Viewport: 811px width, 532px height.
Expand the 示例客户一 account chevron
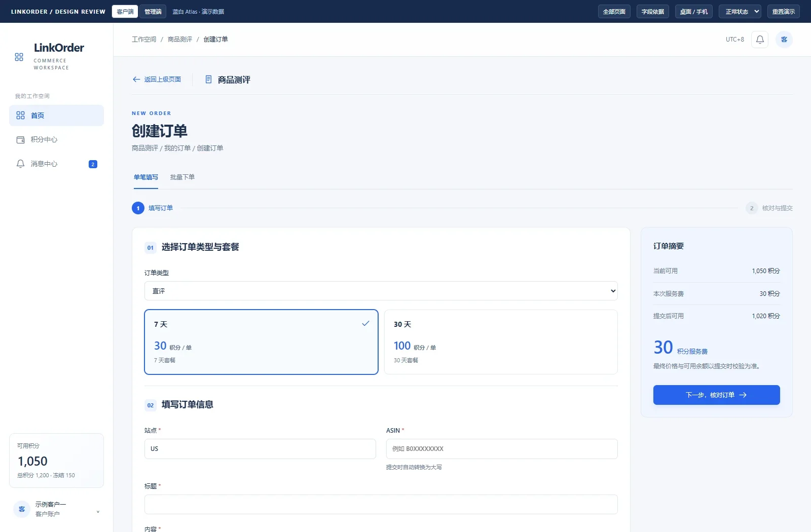point(98,512)
